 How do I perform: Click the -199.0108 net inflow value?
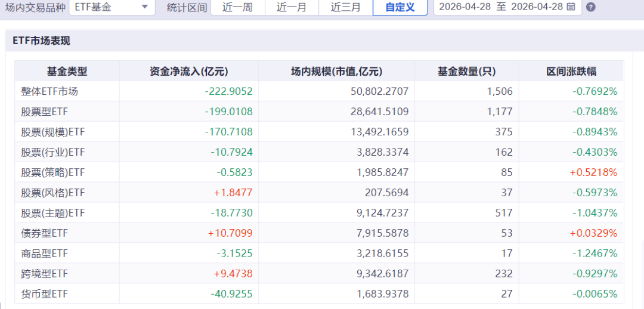[x=229, y=112]
